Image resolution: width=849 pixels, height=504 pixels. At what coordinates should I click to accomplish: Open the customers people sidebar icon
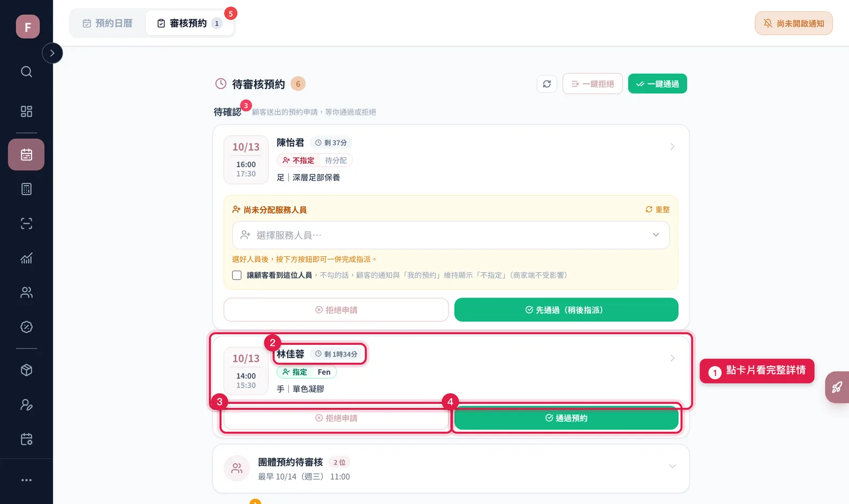(x=27, y=292)
